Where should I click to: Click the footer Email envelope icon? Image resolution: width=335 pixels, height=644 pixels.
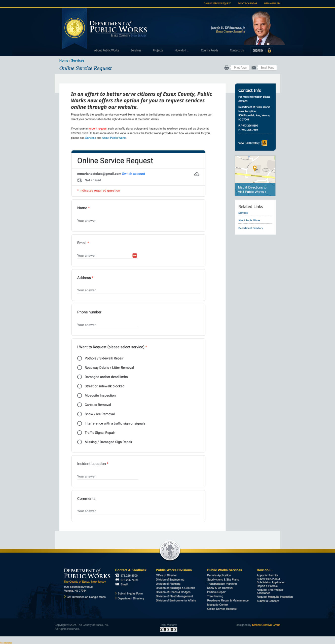(x=117, y=584)
